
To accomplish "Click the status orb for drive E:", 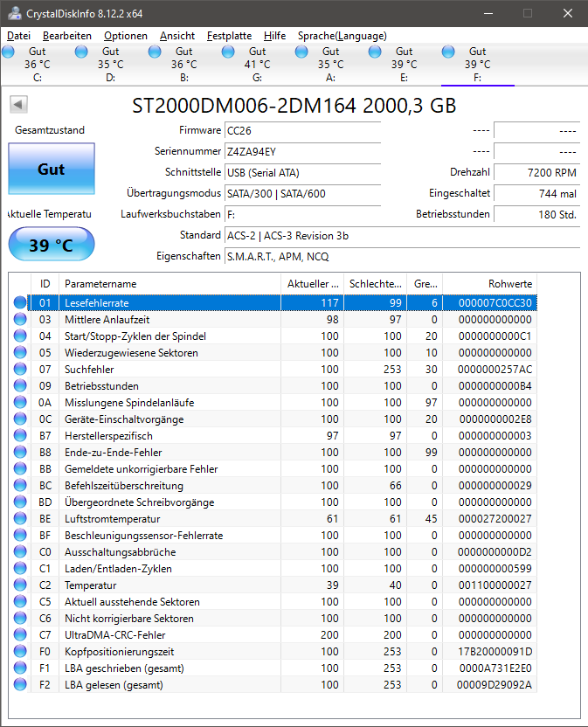I will coord(375,52).
